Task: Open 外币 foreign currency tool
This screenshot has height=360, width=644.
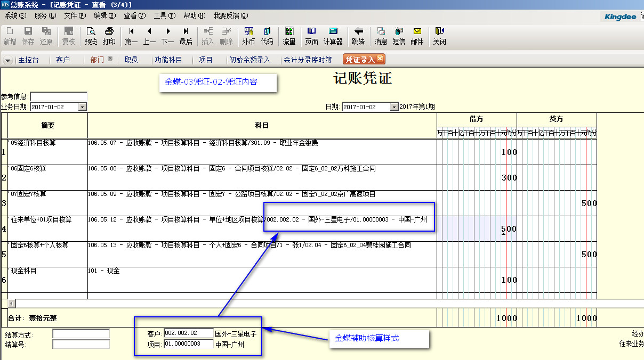Action: 248,35
